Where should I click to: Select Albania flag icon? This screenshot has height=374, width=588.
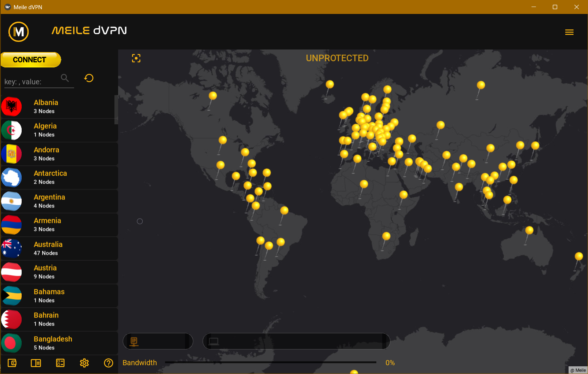[x=11, y=107]
